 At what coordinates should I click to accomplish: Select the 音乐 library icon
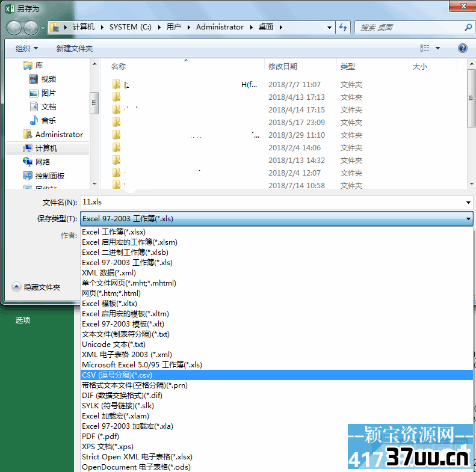tap(33, 120)
